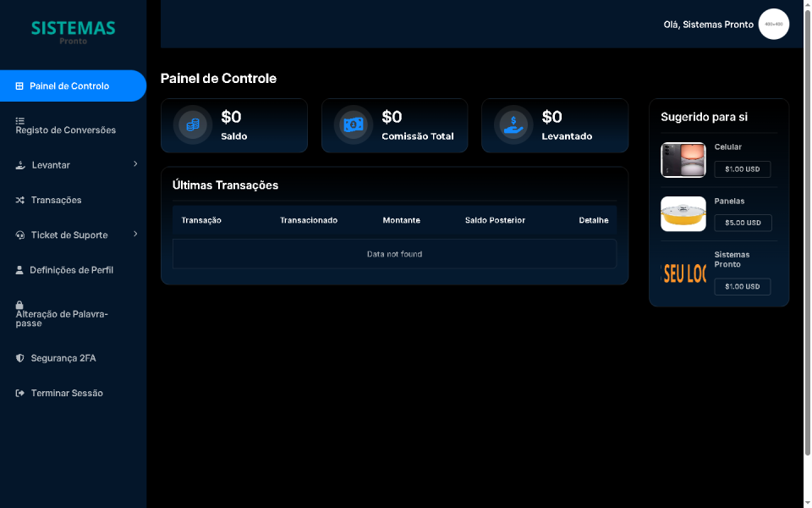Click the profile avatar next to greeting
The height and width of the screenshot is (508, 812).
pos(773,25)
